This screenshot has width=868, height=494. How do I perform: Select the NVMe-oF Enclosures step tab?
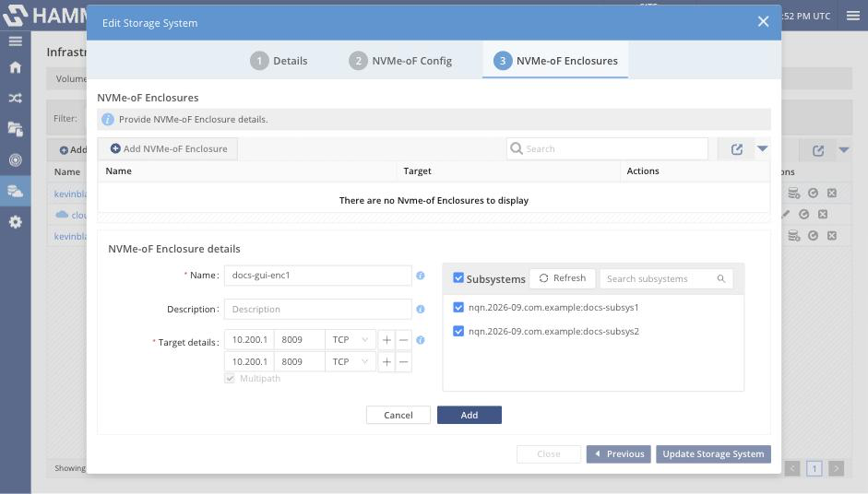click(555, 61)
